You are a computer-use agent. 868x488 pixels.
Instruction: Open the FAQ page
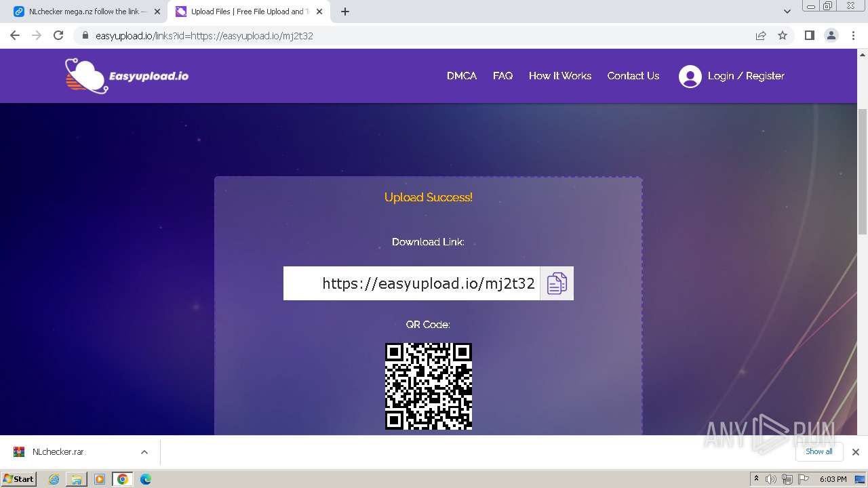point(502,76)
